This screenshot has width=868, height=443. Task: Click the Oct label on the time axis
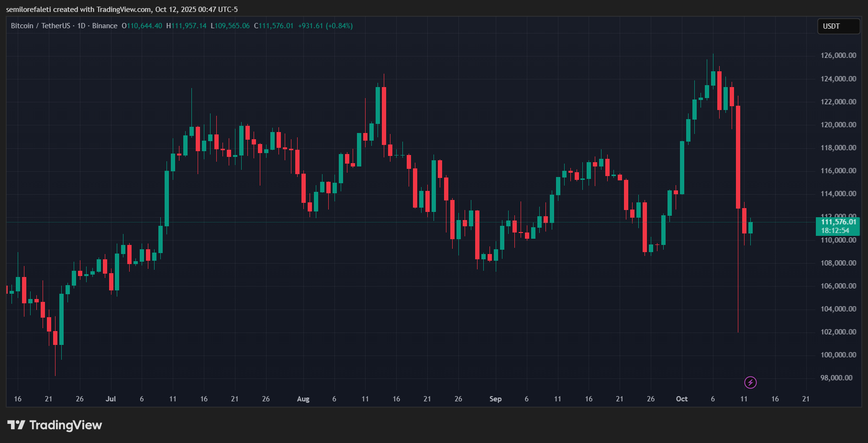[681, 399]
